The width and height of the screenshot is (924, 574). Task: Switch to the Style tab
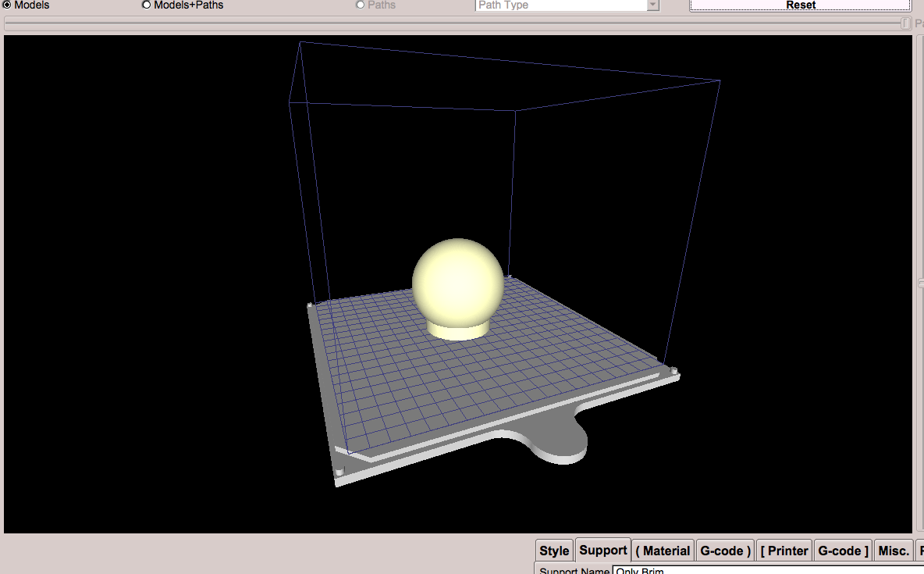pyautogui.click(x=554, y=551)
